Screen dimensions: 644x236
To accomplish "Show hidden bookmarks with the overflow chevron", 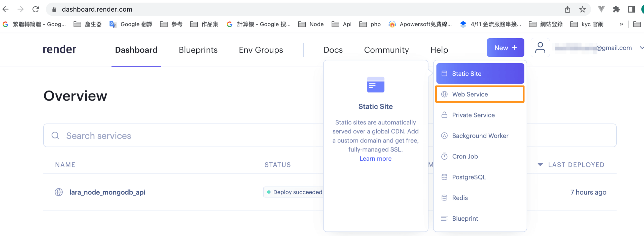I will pos(621,24).
